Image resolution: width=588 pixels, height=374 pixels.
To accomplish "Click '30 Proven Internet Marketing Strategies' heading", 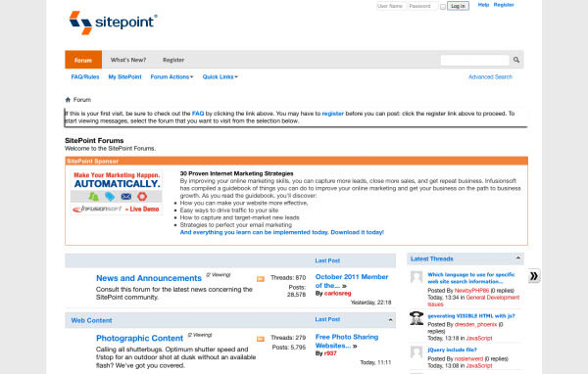I will coord(236,173).
